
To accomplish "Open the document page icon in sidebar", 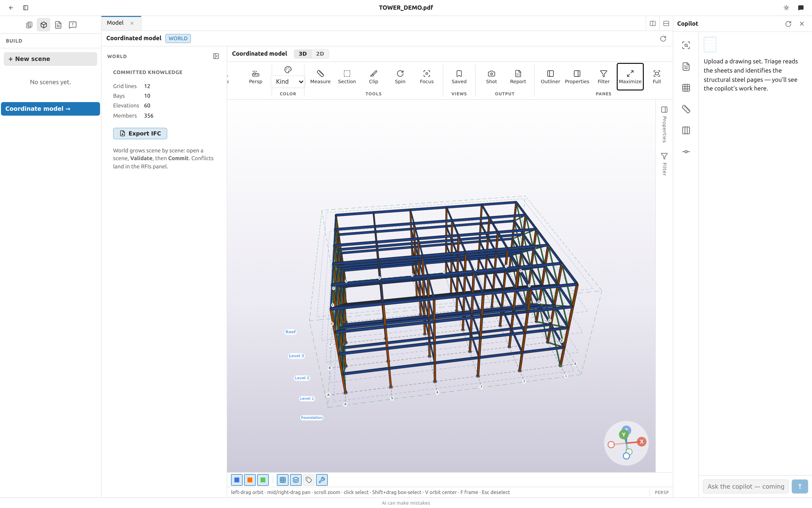I will click(58, 25).
